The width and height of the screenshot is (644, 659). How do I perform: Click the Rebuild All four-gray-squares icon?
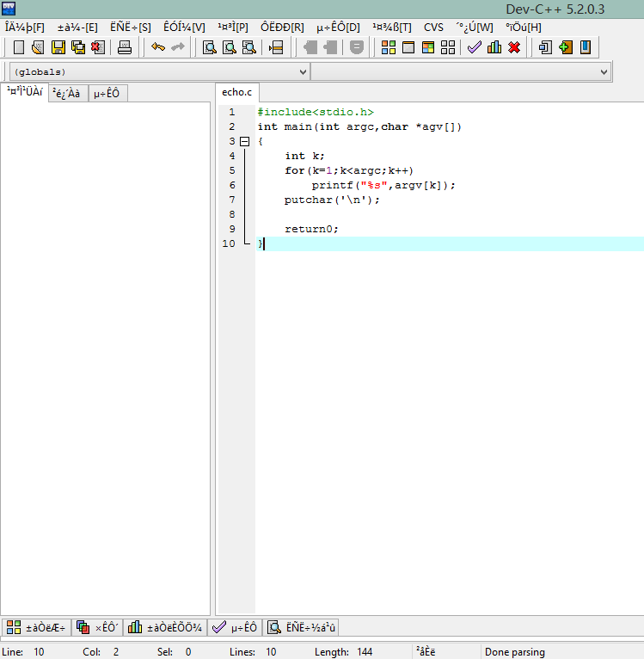(448, 47)
